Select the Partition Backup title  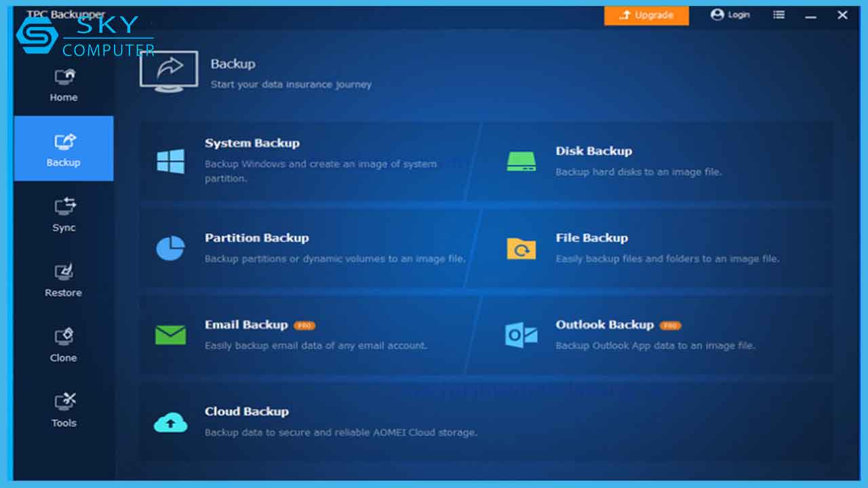pyautogui.click(x=256, y=238)
